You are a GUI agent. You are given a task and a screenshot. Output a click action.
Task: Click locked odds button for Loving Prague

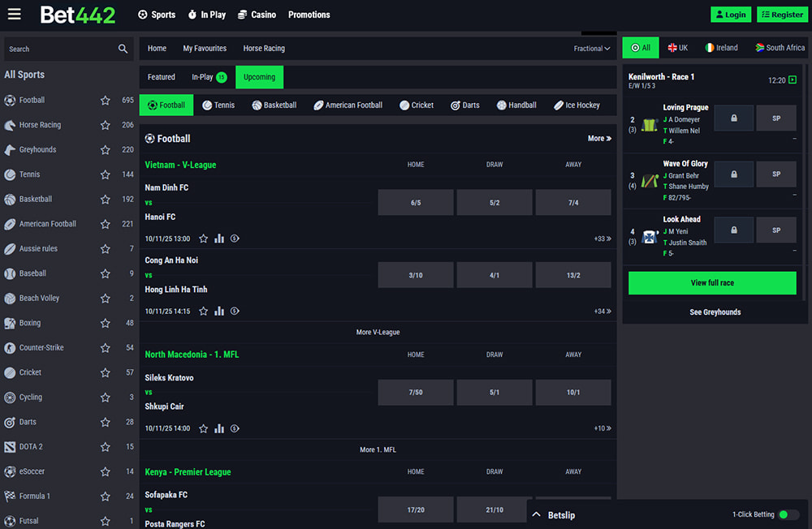point(734,118)
